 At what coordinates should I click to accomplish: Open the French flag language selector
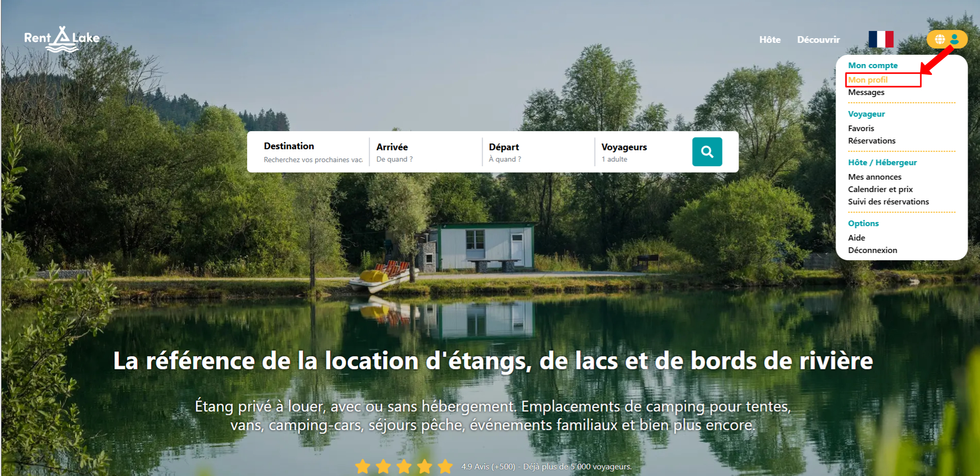click(x=880, y=39)
